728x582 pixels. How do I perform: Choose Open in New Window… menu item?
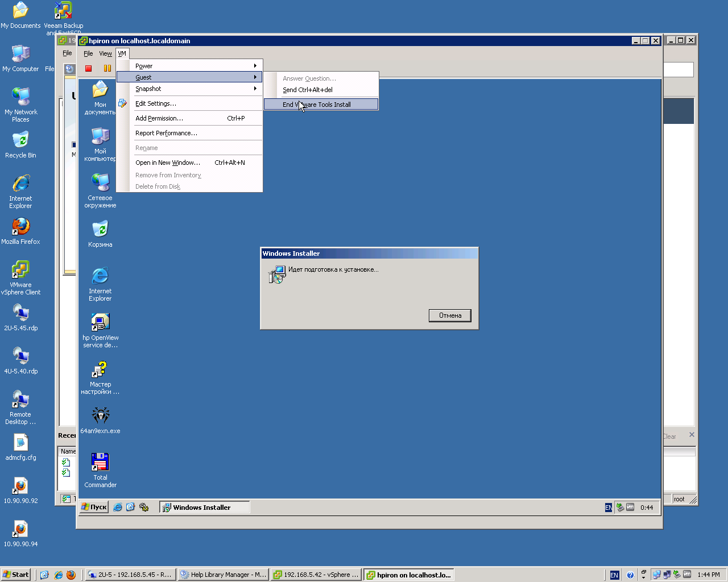point(190,163)
